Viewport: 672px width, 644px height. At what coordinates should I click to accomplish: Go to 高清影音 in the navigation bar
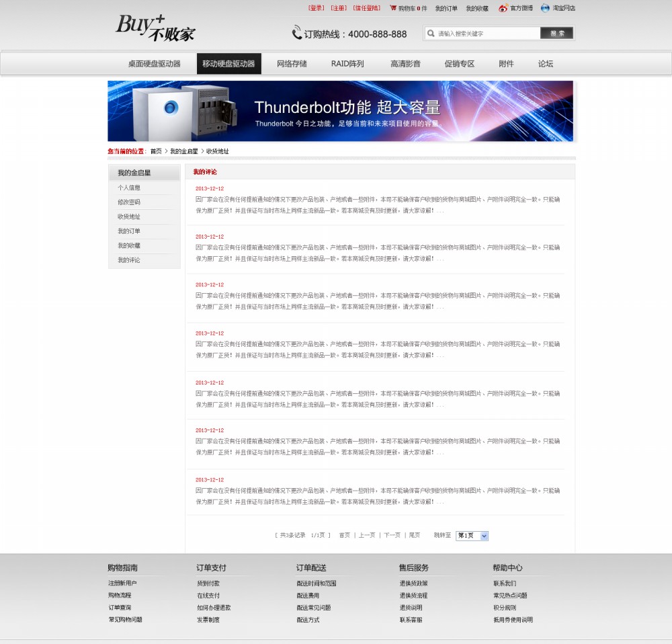[405, 64]
